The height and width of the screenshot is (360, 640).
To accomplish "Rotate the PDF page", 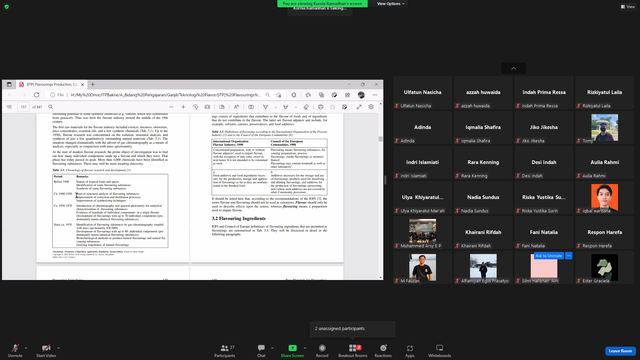I will pos(195,107).
